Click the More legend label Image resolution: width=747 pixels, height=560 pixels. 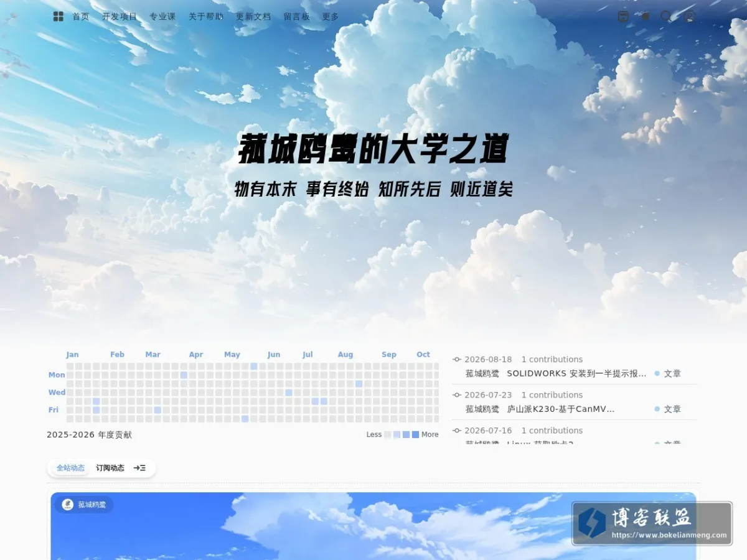(430, 435)
